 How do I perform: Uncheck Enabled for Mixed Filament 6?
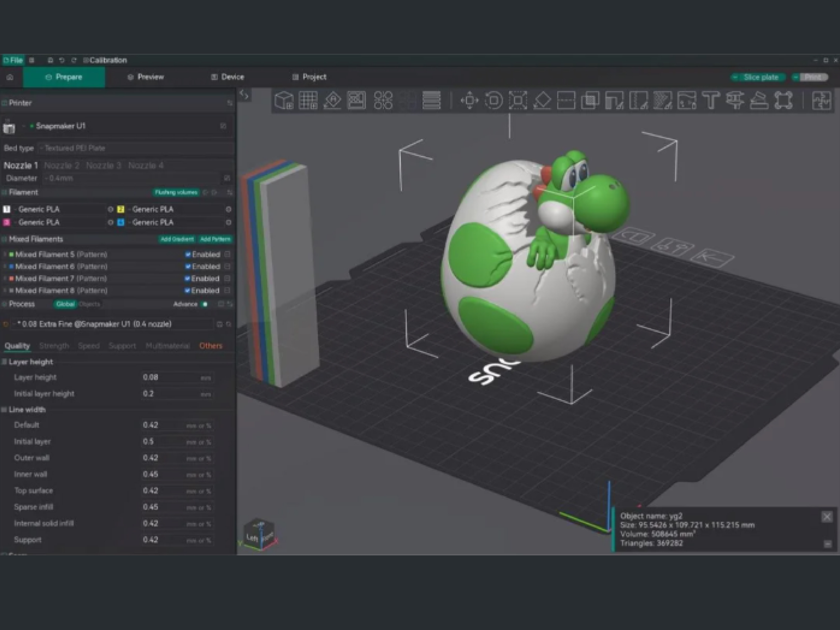pyautogui.click(x=188, y=266)
